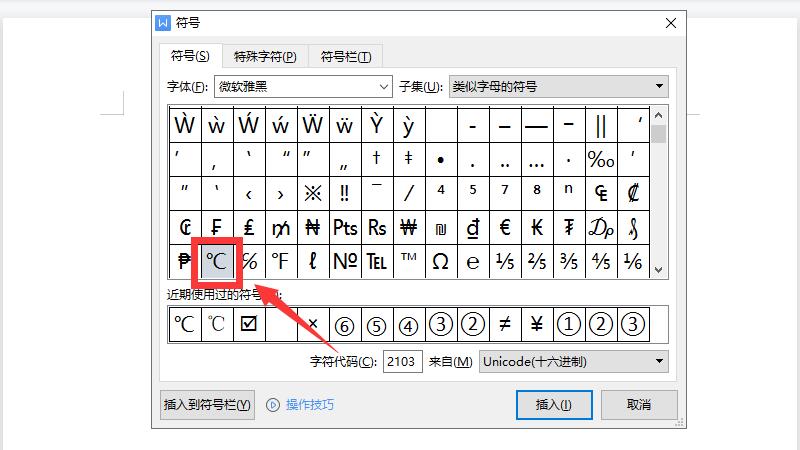
Task: Select the ‰ per mille symbol
Action: pyautogui.click(x=601, y=159)
